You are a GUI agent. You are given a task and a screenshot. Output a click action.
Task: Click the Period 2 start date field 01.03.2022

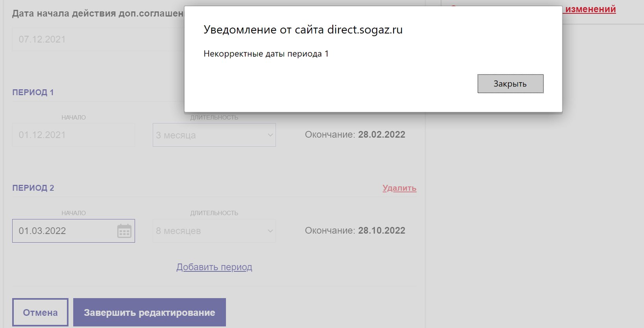[x=63, y=231]
